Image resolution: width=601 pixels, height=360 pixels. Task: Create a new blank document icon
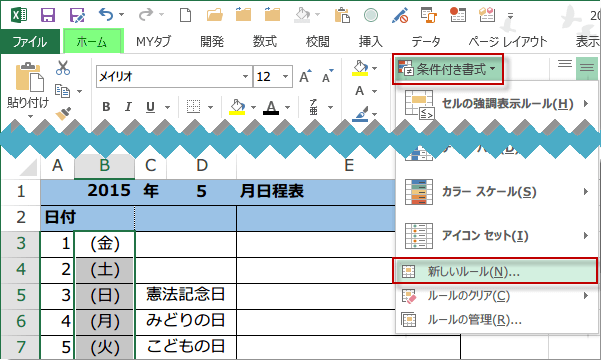[x=186, y=15]
